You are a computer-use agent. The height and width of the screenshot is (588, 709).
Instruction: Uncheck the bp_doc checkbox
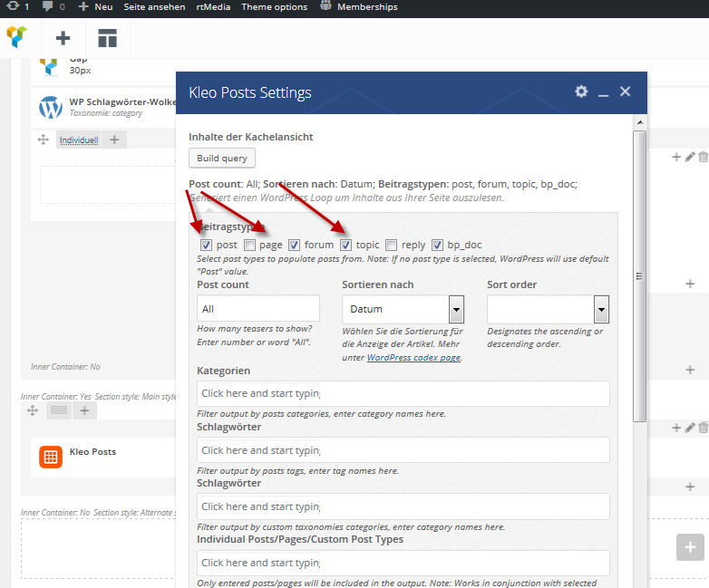click(x=437, y=245)
